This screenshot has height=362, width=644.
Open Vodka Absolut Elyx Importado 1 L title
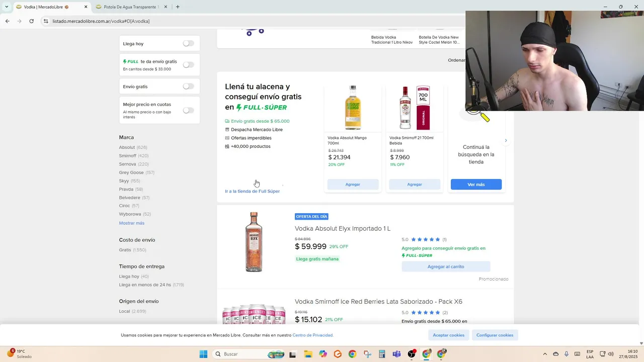click(x=343, y=228)
